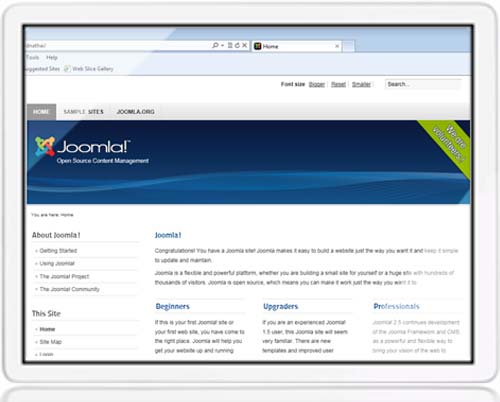Click the search magnifier icon in address bar

pyautogui.click(x=215, y=45)
